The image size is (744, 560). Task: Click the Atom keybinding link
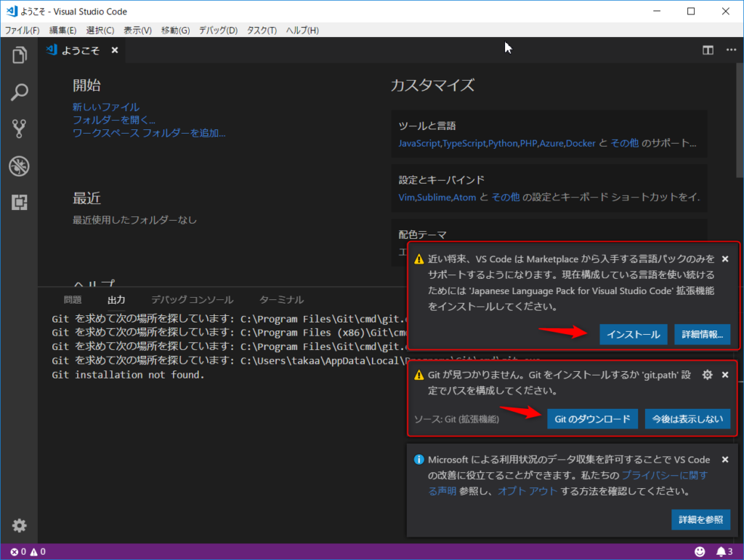464,198
